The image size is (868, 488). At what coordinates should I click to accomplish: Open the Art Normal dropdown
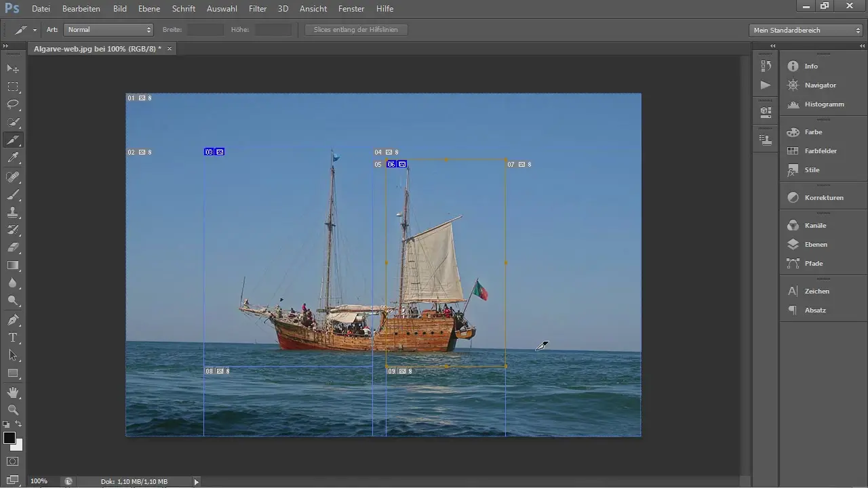(108, 30)
